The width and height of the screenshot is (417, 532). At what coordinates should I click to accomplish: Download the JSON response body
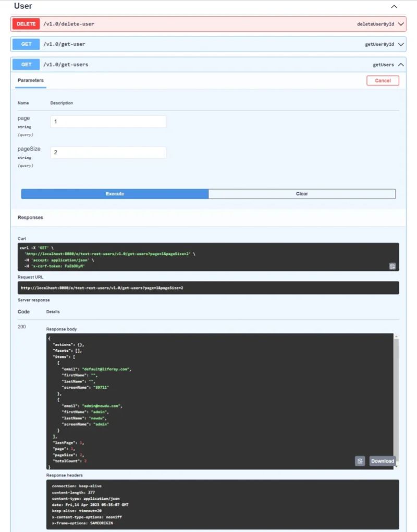coord(383,461)
